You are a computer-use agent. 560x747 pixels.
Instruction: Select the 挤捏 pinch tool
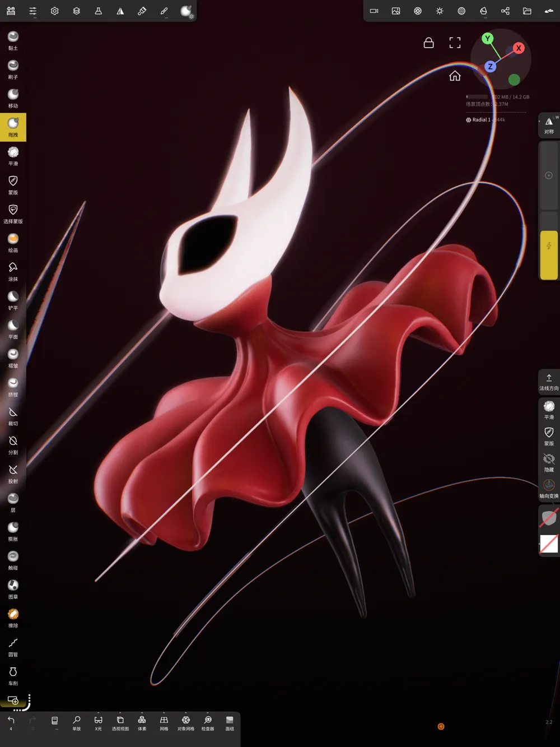point(13,387)
